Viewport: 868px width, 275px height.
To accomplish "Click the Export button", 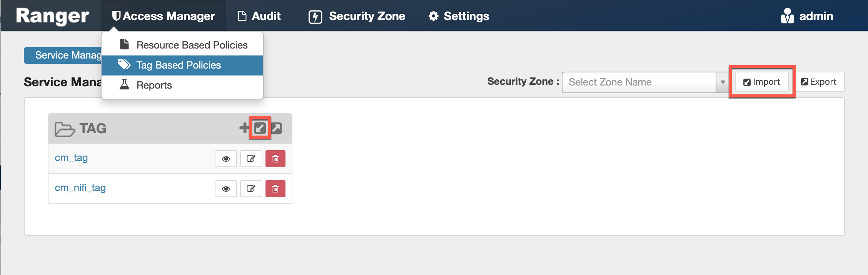I will [819, 82].
